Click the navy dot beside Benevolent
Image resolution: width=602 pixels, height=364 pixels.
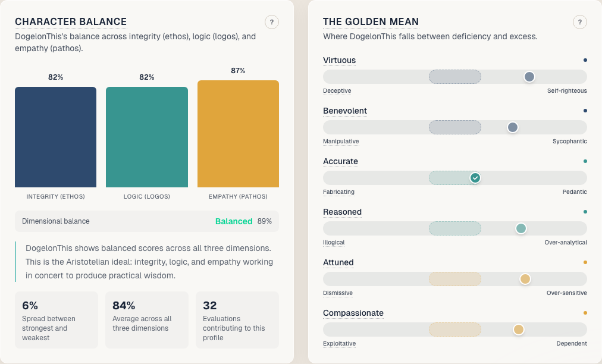pos(585,111)
